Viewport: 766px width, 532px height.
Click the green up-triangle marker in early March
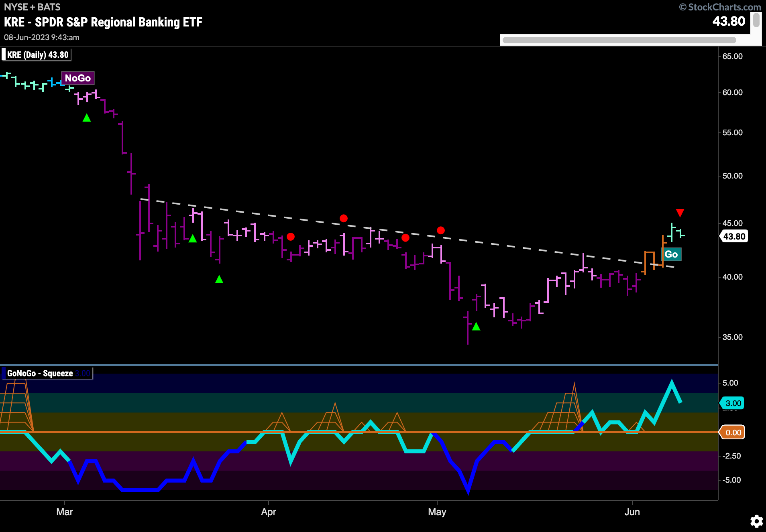click(x=87, y=118)
